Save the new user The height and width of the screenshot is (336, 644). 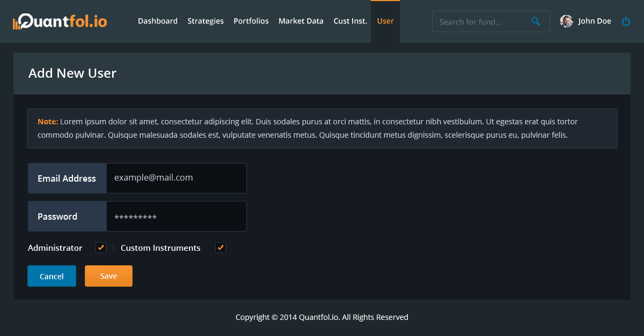pyautogui.click(x=108, y=276)
